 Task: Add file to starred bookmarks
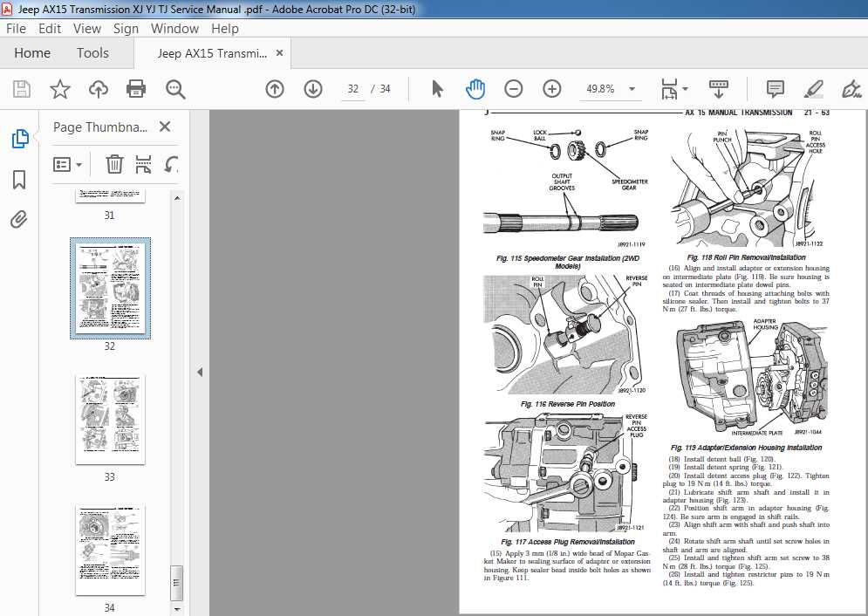[60, 89]
